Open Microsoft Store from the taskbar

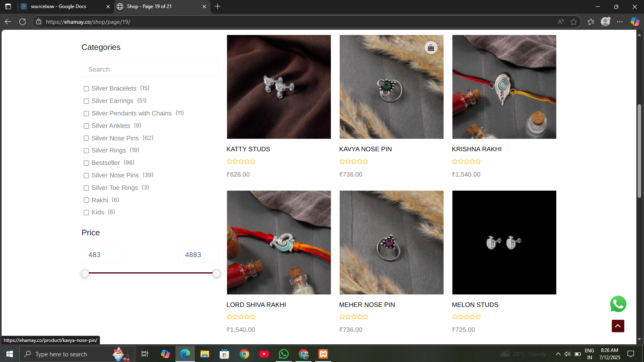tap(225, 354)
